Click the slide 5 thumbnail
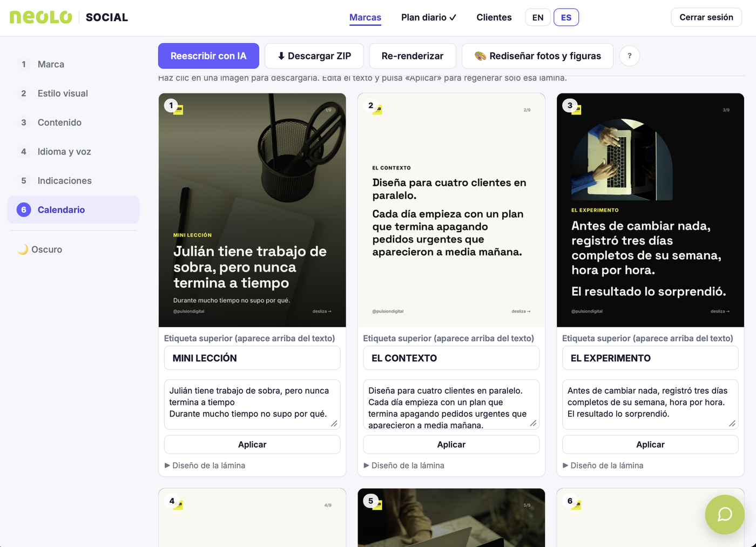756x547 pixels. coord(451,518)
